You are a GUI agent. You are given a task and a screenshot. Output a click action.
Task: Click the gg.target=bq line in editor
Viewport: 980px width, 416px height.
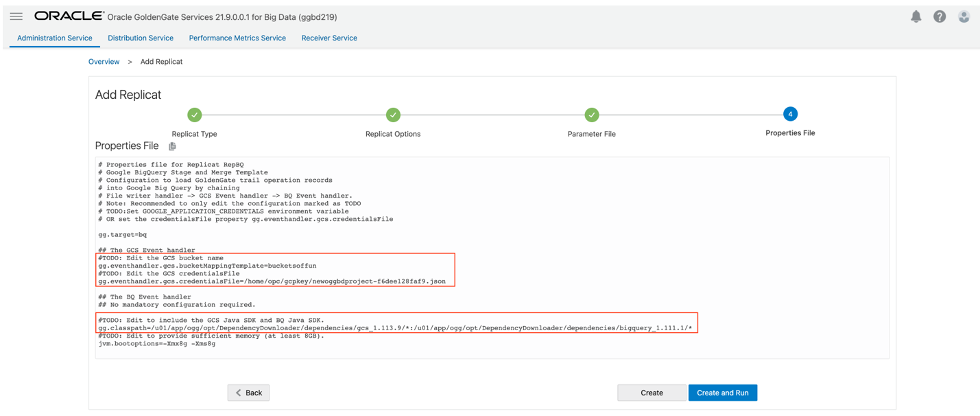pyautogui.click(x=123, y=235)
